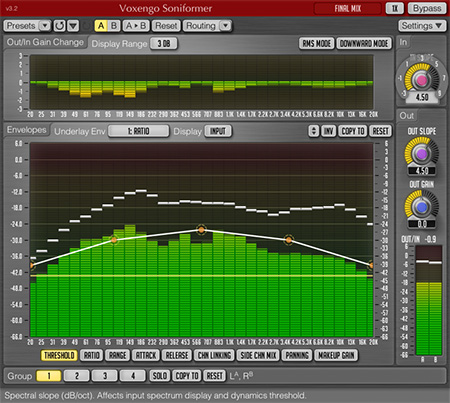Image resolution: width=450 pixels, height=403 pixels.
Task: Select the PANNING envelope tab
Action: pyautogui.click(x=297, y=355)
